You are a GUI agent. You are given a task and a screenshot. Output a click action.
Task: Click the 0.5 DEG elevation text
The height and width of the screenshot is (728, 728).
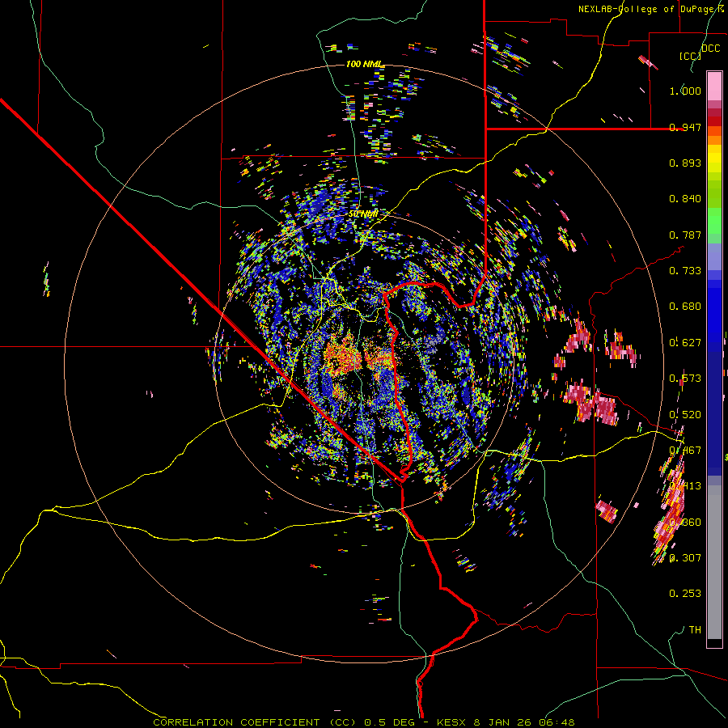(x=389, y=722)
